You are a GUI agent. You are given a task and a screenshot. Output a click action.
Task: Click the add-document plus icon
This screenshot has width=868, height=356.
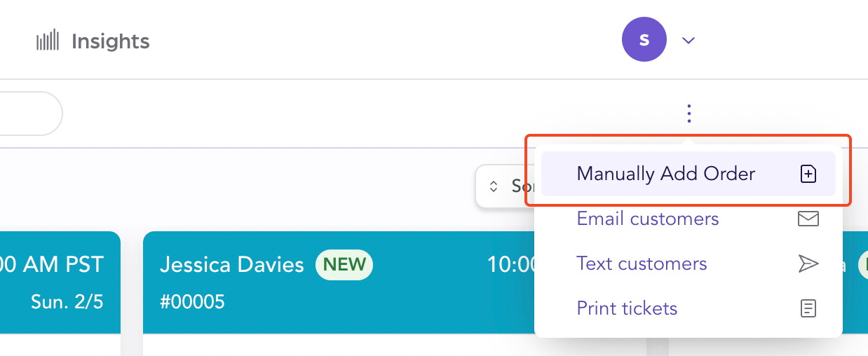click(808, 174)
